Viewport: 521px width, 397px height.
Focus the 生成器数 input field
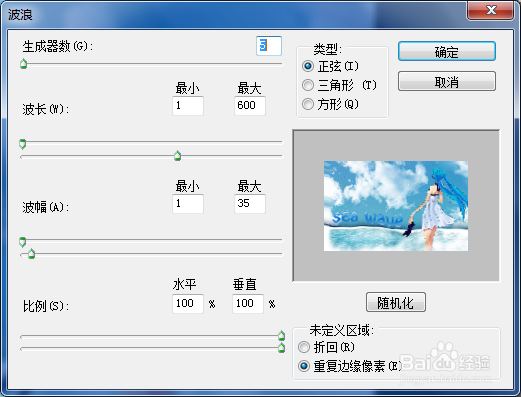pos(269,46)
